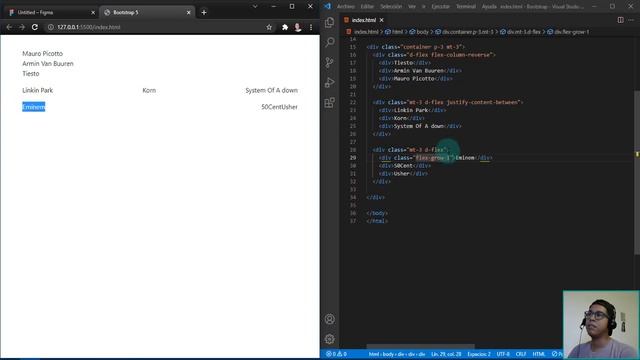Image resolution: width=640 pixels, height=360 pixels.
Task: Click the UTF-8 encoding status item
Action: pos(503,354)
